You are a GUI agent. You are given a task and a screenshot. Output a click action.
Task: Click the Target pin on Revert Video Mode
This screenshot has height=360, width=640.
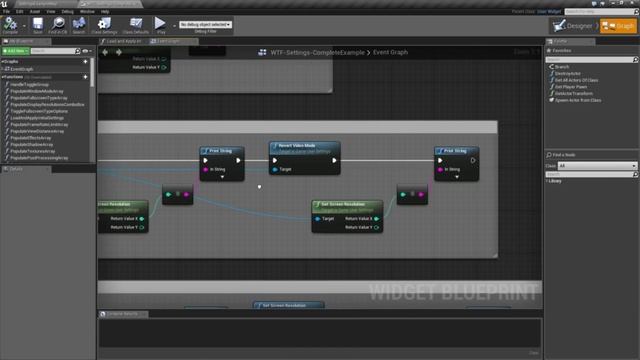[x=275, y=169]
